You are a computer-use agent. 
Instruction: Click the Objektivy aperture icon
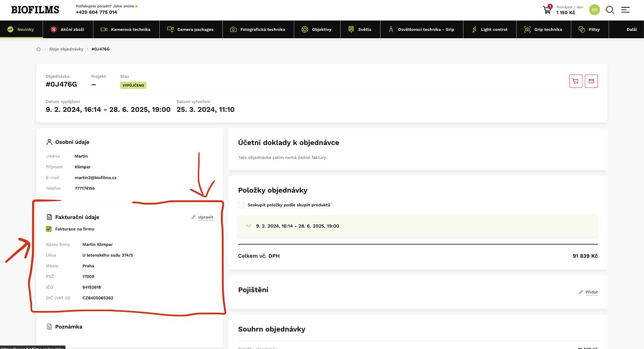click(305, 29)
